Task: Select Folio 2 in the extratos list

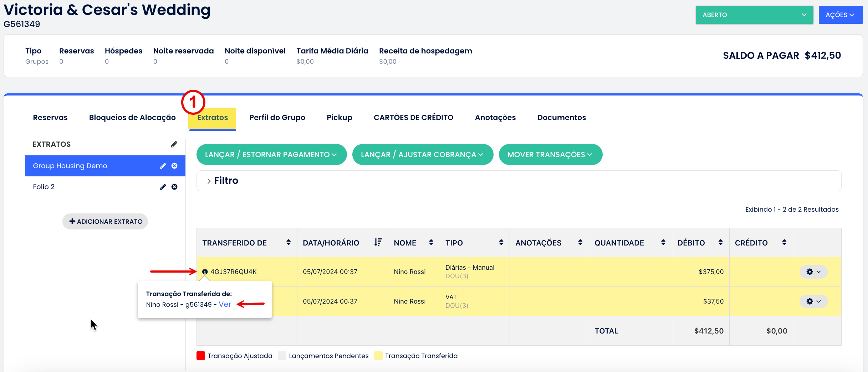Action: 44,187
